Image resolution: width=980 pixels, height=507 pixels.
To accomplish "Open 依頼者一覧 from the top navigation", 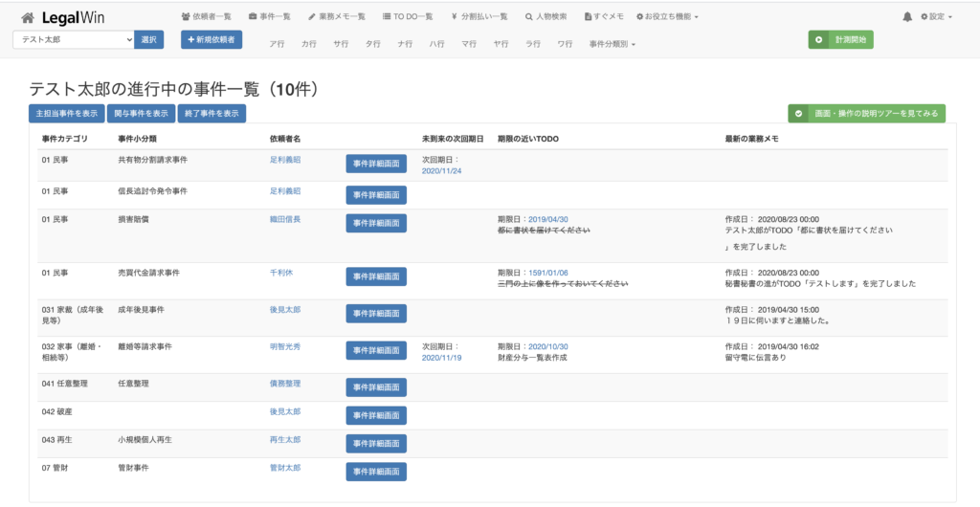I will tap(206, 17).
